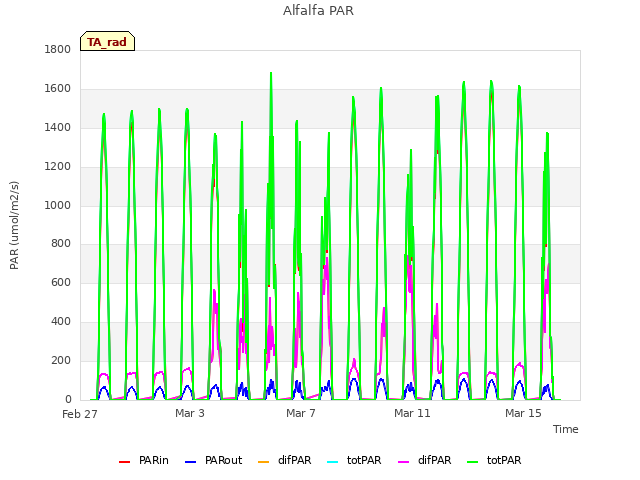Click the Time axis label
Image resolution: width=640 pixels, height=480 pixels.
(x=566, y=429)
